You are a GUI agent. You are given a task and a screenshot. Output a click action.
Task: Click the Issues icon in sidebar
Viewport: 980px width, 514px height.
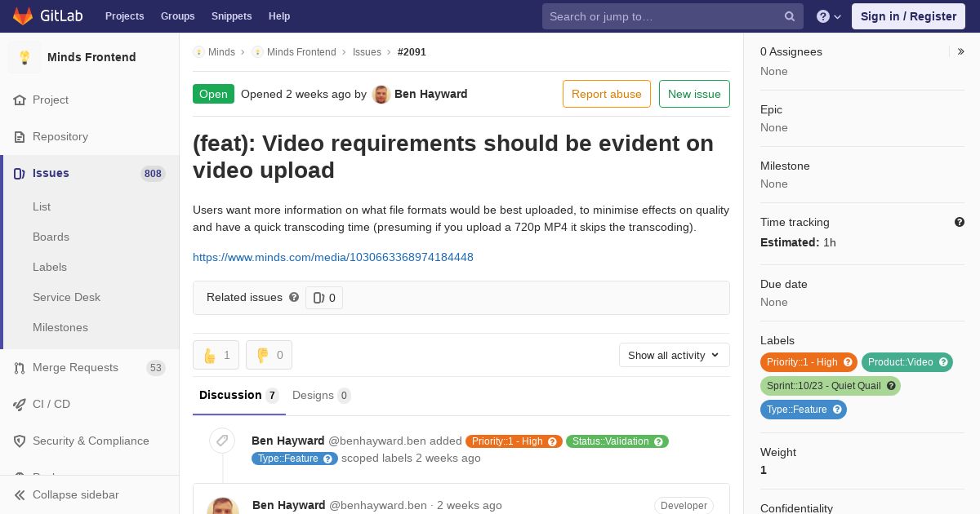[20, 173]
